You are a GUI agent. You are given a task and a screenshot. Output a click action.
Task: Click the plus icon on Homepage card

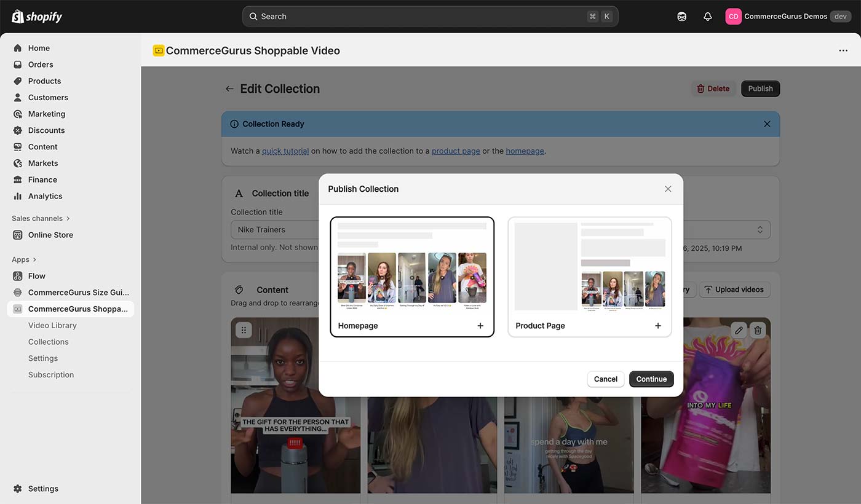coord(480,326)
